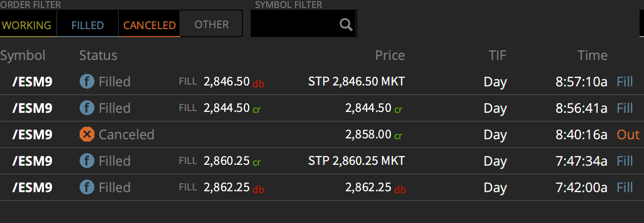
Task: Sort orders by the Price column header
Action: tap(390, 56)
